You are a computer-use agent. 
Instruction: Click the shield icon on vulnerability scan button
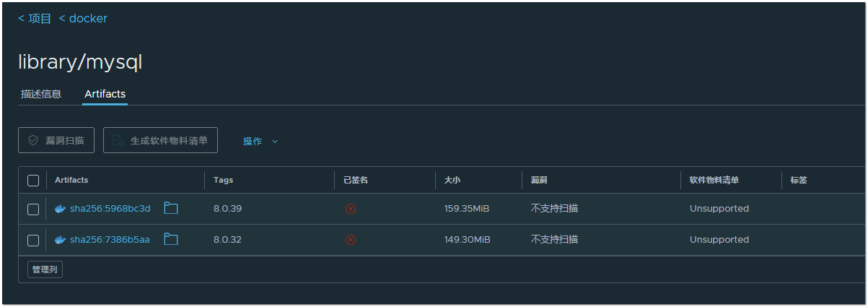click(x=33, y=141)
